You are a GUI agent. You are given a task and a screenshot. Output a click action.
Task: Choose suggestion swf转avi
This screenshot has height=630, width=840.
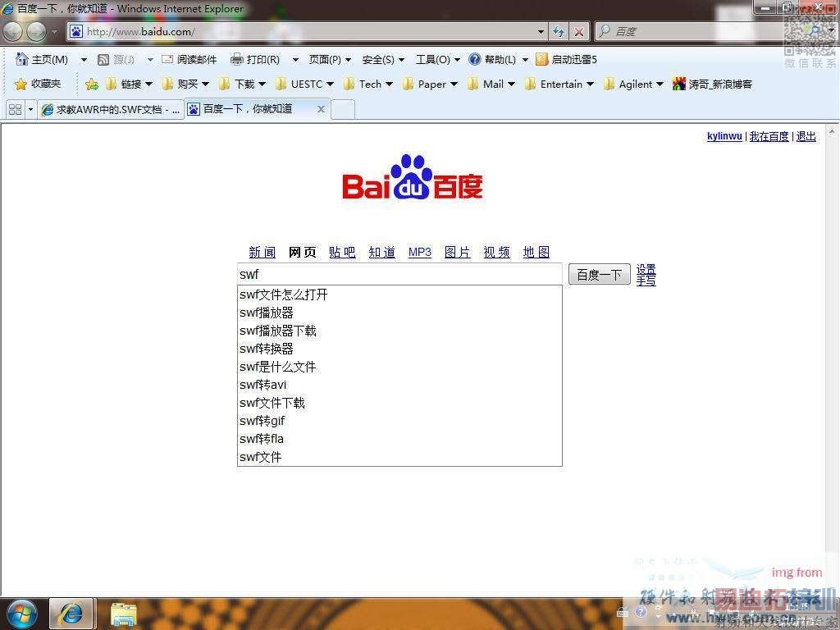[x=399, y=385]
